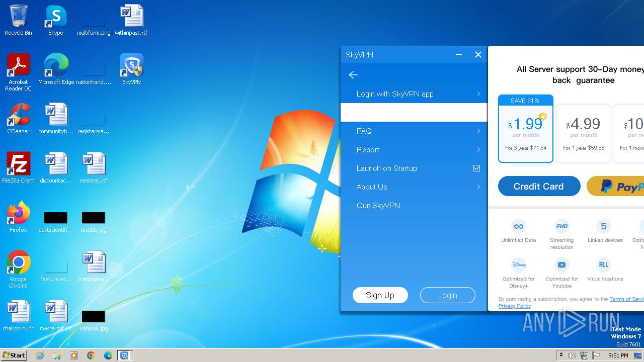Open the Login with SkyVPN app item
Viewport: 644px width, 362px height.
point(414,94)
